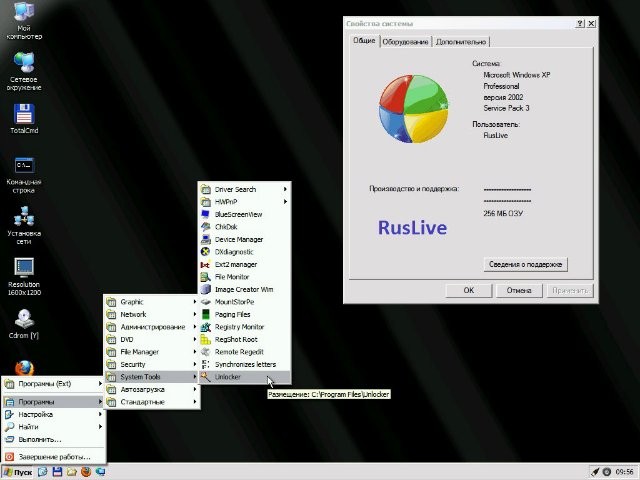This screenshot has width=640, height=480.
Task: Click the RegShot Root icon
Action: [206, 340]
